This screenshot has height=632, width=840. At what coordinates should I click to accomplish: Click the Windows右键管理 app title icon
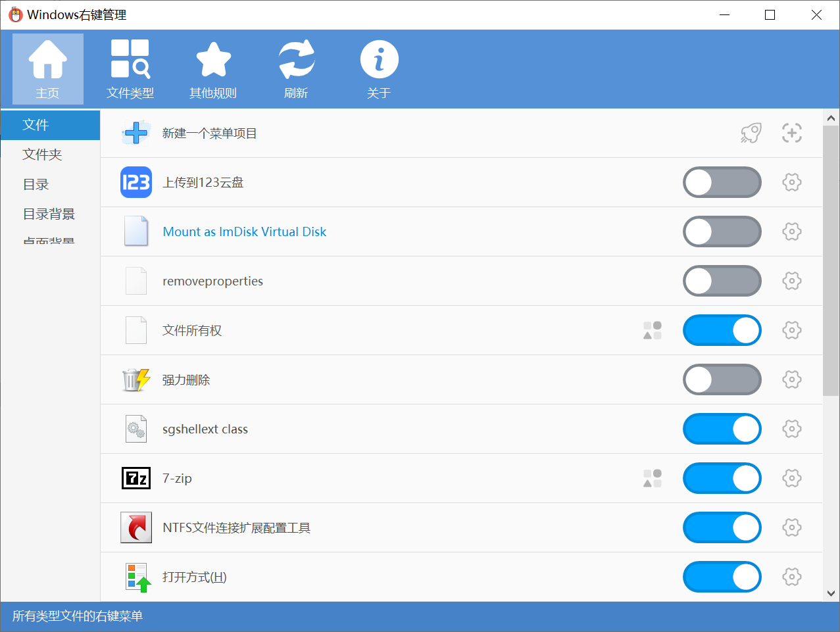pos(15,14)
